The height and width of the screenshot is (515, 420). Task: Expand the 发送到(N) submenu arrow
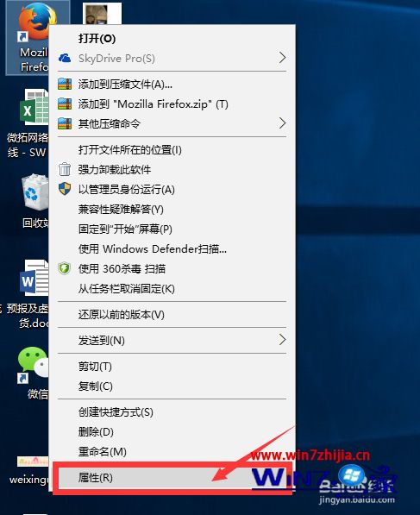tap(282, 340)
